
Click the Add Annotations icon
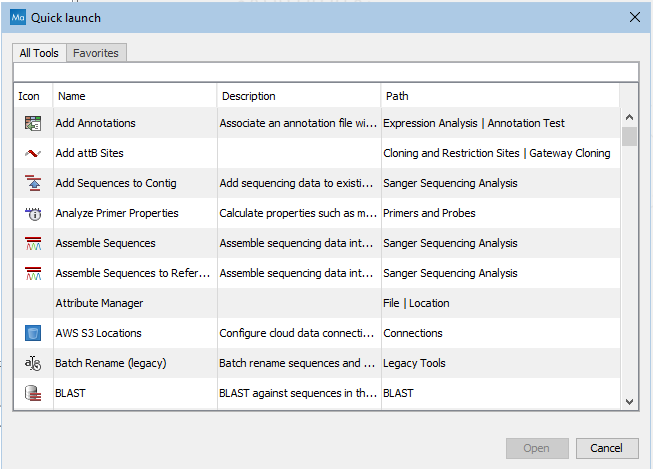(33, 123)
